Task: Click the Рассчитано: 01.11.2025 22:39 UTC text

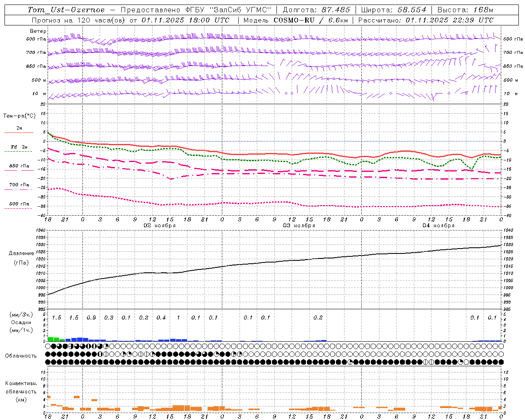Action: (x=426, y=20)
